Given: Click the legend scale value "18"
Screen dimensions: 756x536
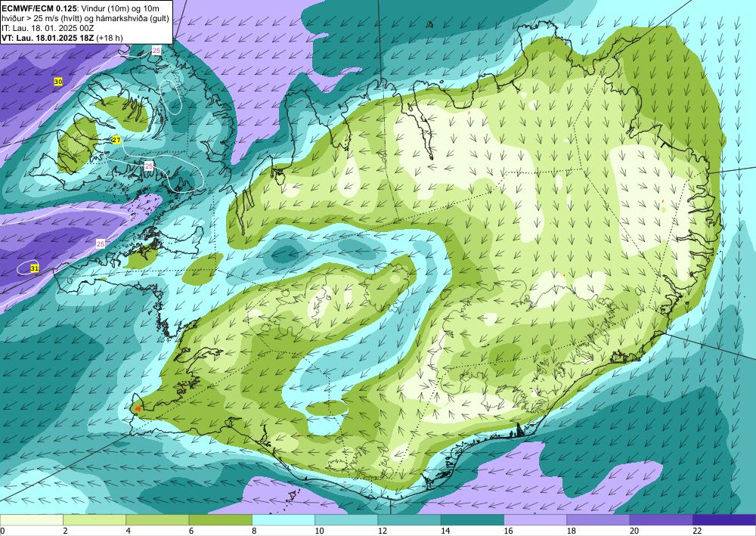Looking at the screenshot, I should point(571,531).
